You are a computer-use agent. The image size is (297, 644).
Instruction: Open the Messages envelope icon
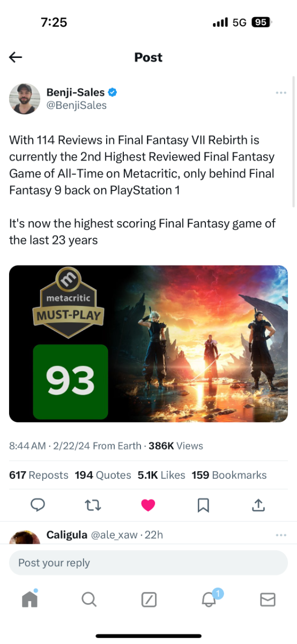[268, 599]
